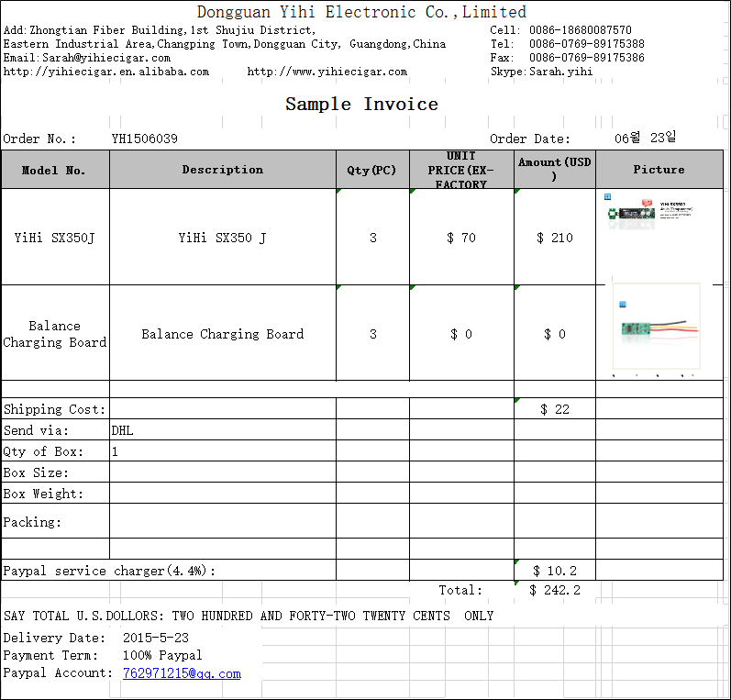Select the 'Total:' label
The width and height of the screenshot is (731, 700).
click(x=460, y=590)
